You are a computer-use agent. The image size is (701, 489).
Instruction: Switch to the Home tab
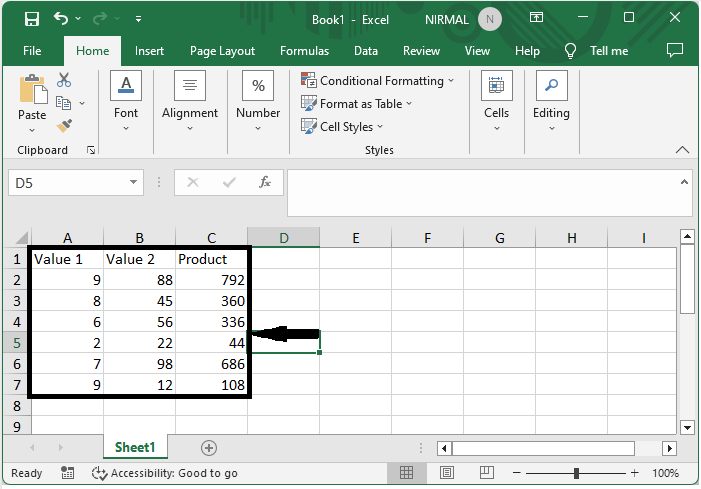pyautogui.click(x=93, y=51)
